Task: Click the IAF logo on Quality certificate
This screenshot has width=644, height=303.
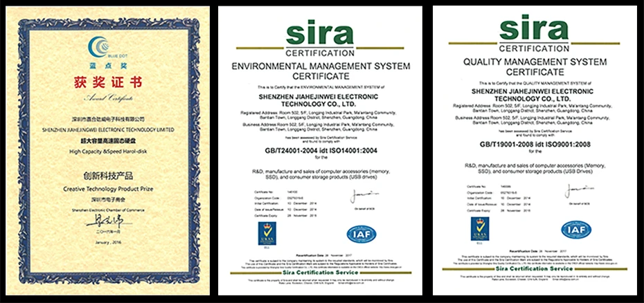Action: [x=576, y=230]
